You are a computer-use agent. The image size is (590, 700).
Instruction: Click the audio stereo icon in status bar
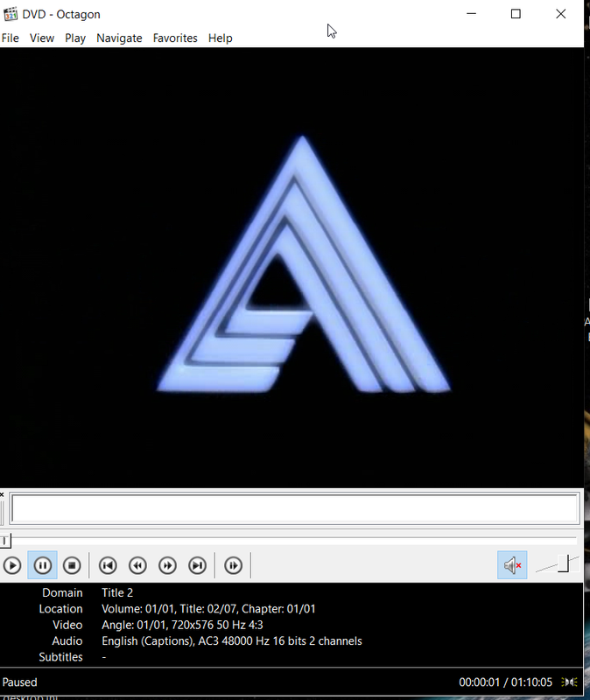(x=570, y=682)
